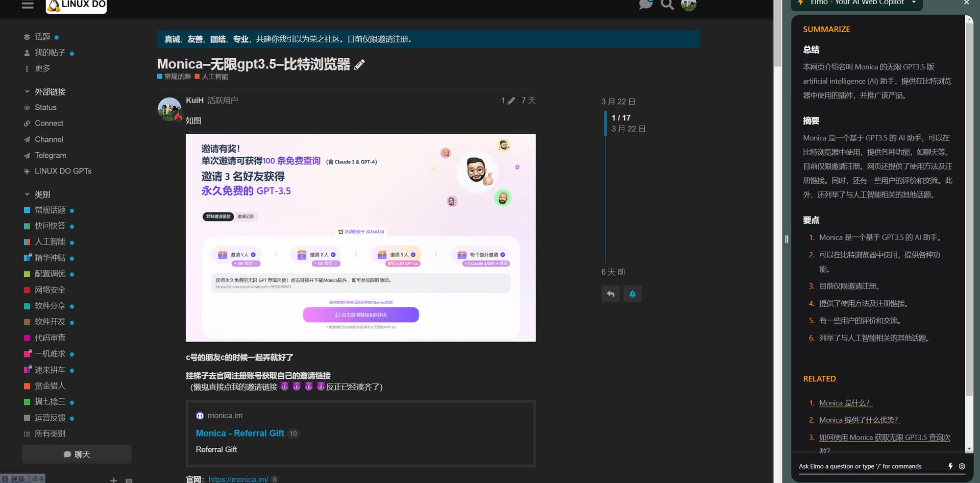Click the 人工智能 tag under the title
The width and height of the screenshot is (980, 483).
click(212, 77)
